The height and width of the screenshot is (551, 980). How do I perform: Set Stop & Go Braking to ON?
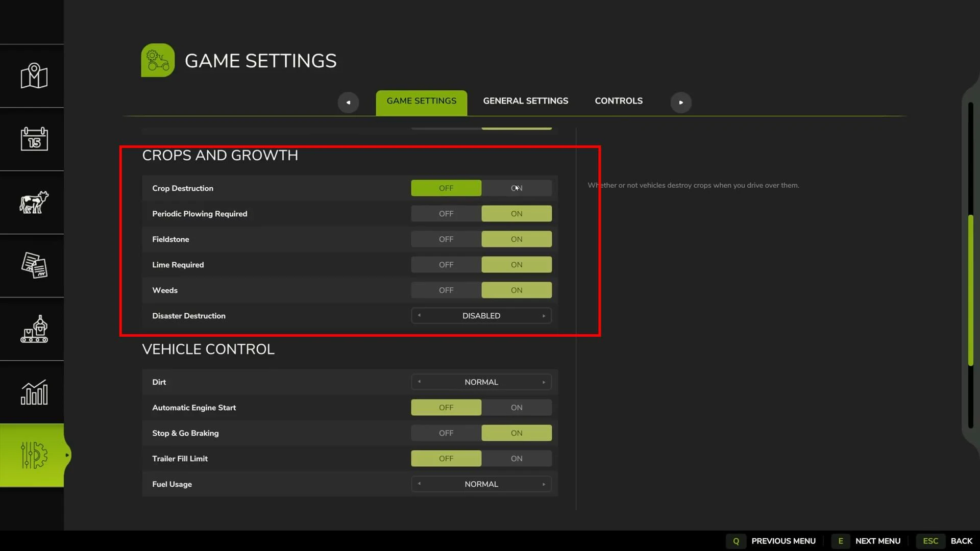click(517, 433)
